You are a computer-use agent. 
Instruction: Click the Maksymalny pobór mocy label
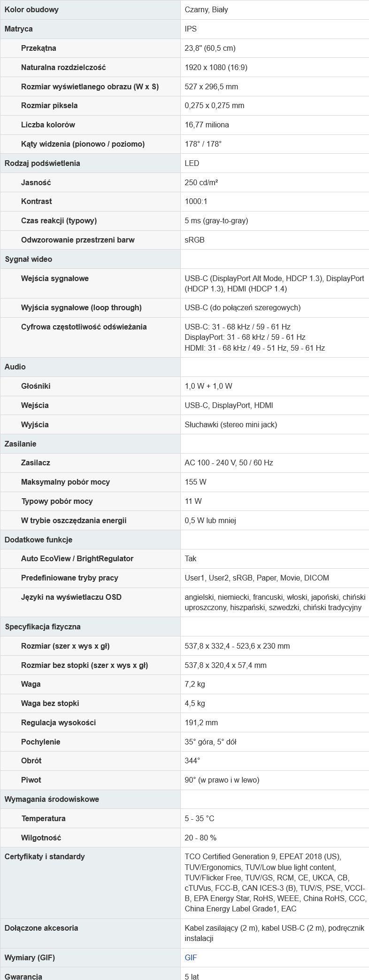click(x=65, y=482)
